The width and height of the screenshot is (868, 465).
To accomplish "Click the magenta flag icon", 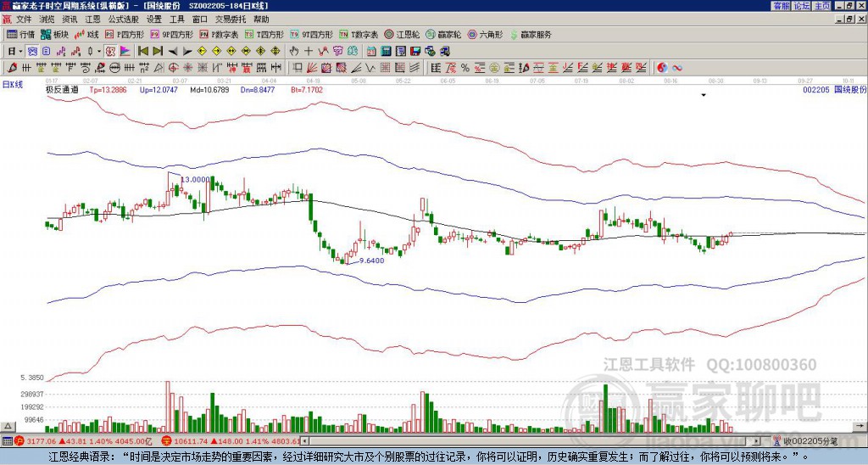I will click(125, 52).
